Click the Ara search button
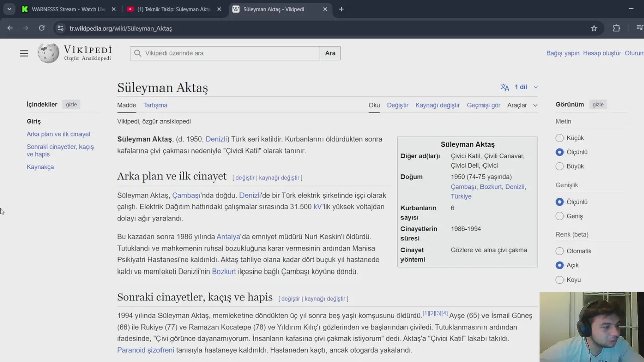This screenshot has width=644, height=362. tap(330, 53)
